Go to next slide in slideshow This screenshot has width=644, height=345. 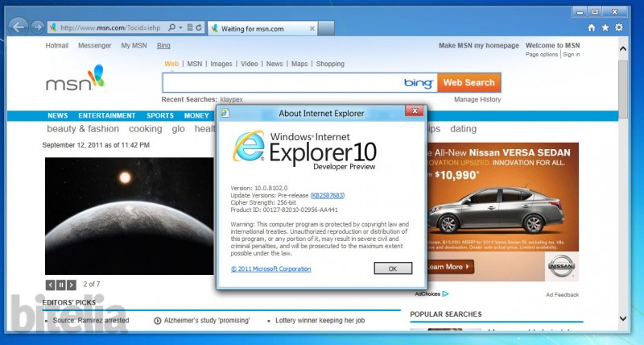(72, 285)
